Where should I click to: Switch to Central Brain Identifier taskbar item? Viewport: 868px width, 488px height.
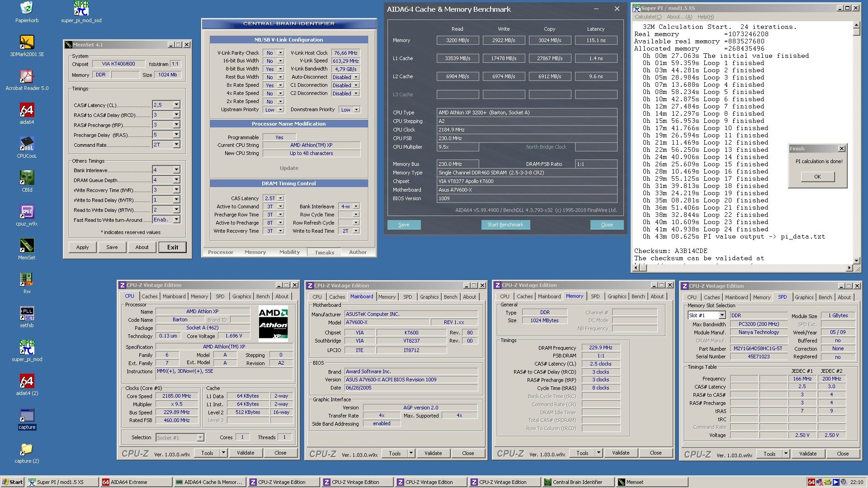(x=578, y=482)
